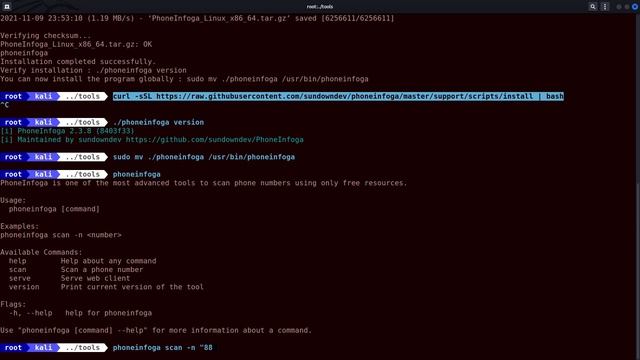
Task: Click 'You can now install the program globally' line
Action: (x=184, y=79)
